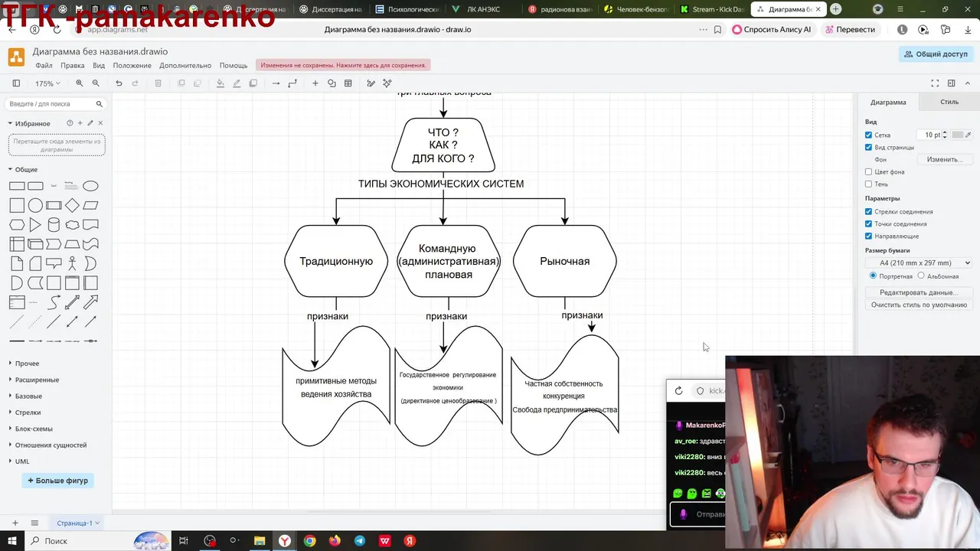The height and width of the screenshot is (551, 980).
Task: Open the table insert icon
Action: [x=348, y=83]
